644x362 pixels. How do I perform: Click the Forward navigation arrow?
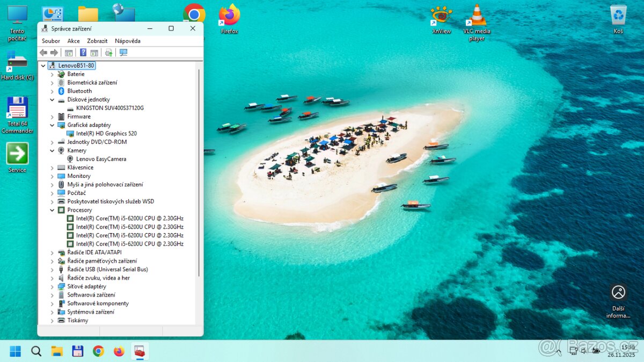[x=53, y=52]
